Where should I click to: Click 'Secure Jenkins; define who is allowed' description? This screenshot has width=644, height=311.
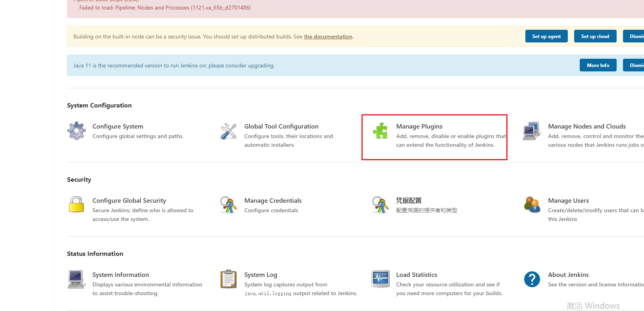point(143,215)
